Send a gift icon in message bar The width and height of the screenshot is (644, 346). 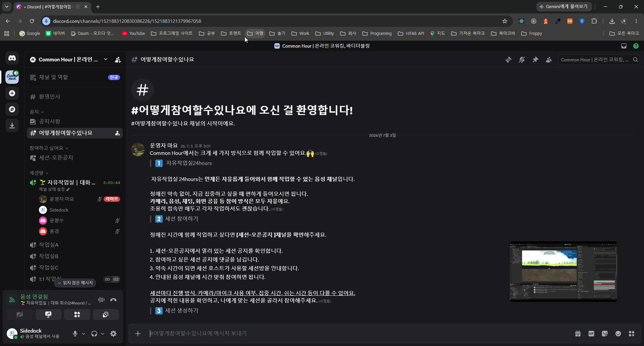[x=578, y=333]
